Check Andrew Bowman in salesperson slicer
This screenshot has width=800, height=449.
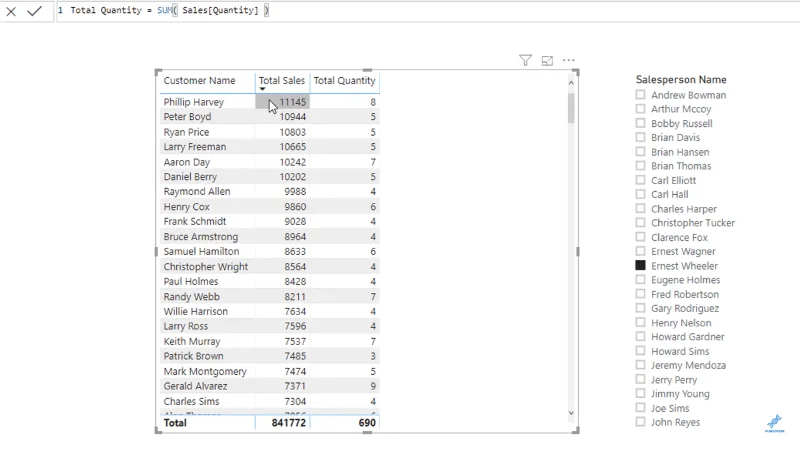[x=640, y=95]
